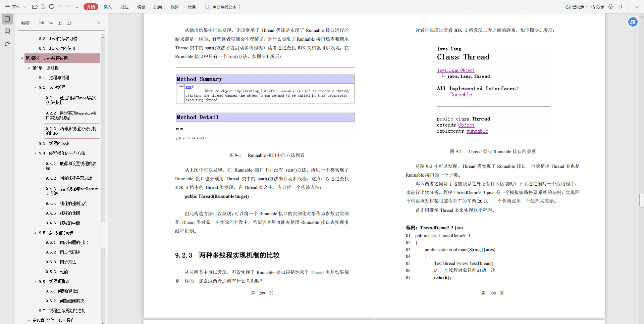Click the collapse all bookmarks icon

click(51, 23)
